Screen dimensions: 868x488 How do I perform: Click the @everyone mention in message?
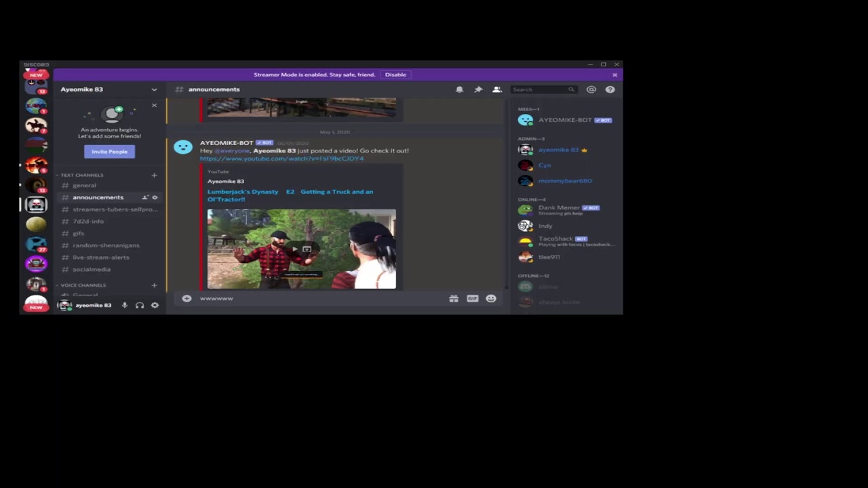click(232, 150)
